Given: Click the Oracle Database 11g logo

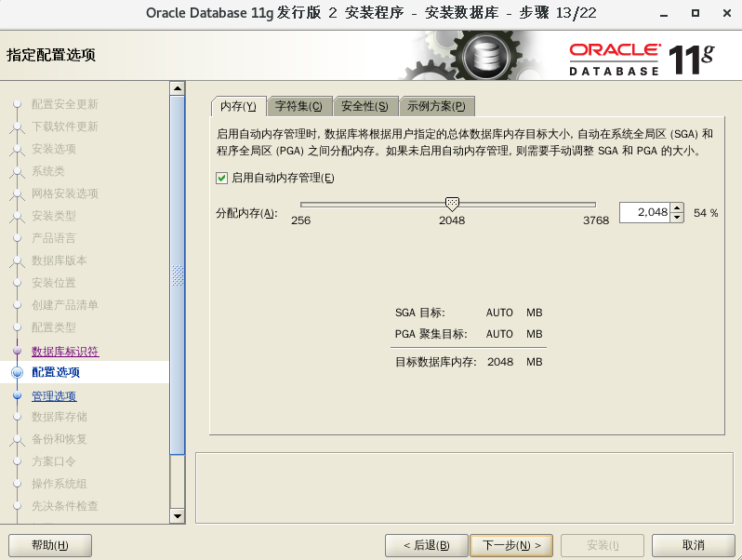Looking at the screenshot, I should click(642, 60).
